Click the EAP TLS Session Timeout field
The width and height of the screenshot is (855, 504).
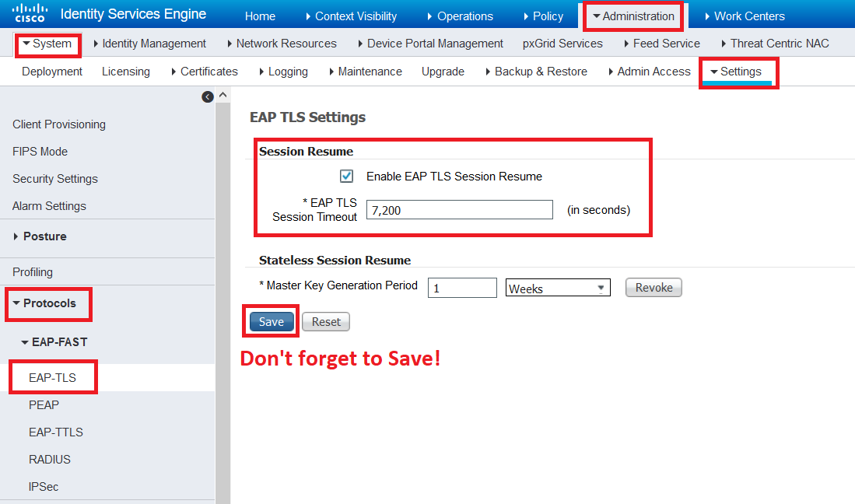point(459,209)
